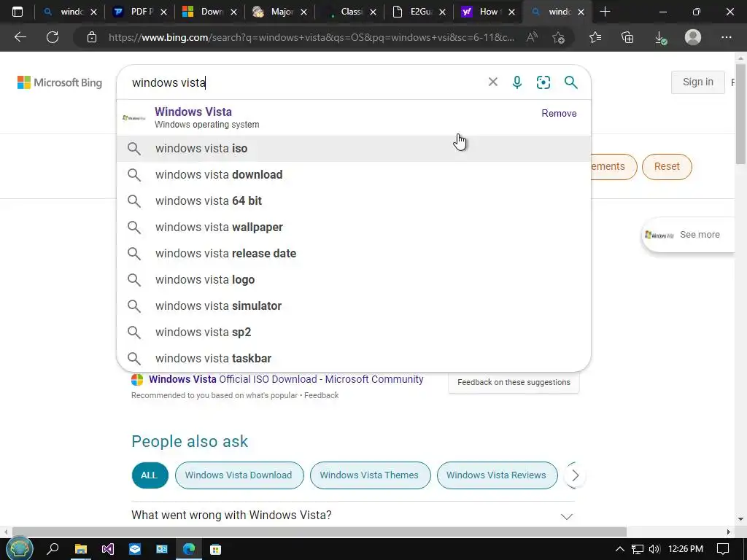Image resolution: width=747 pixels, height=560 pixels.
Task: Open visual search camera icon
Action: click(x=543, y=82)
